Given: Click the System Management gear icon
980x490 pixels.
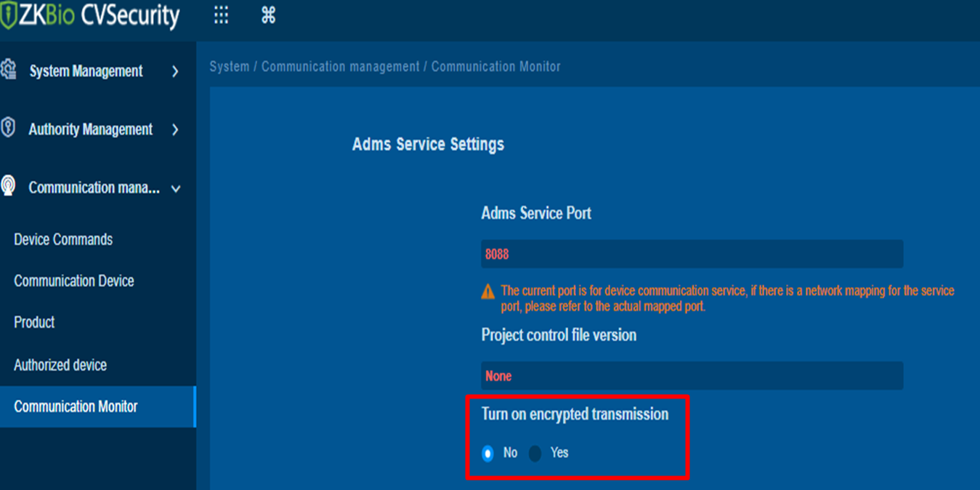Looking at the screenshot, I should coord(8,70).
